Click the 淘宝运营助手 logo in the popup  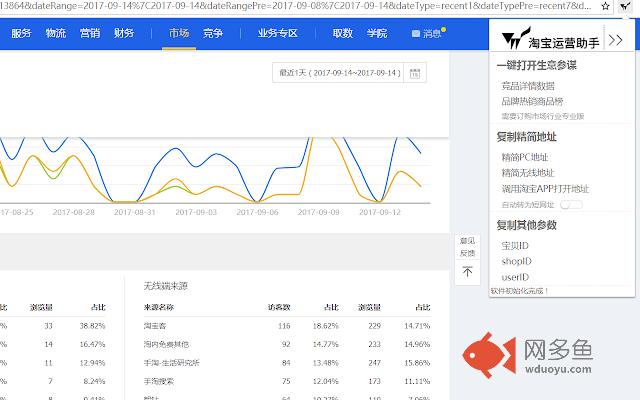pyautogui.click(x=550, y=39)
